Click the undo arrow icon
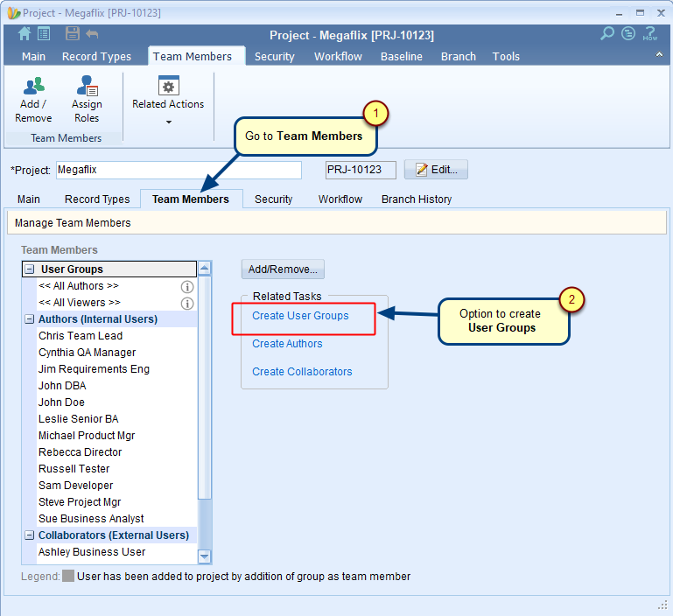The width and height of the screenshot is (673, 616). coord(92,34)
